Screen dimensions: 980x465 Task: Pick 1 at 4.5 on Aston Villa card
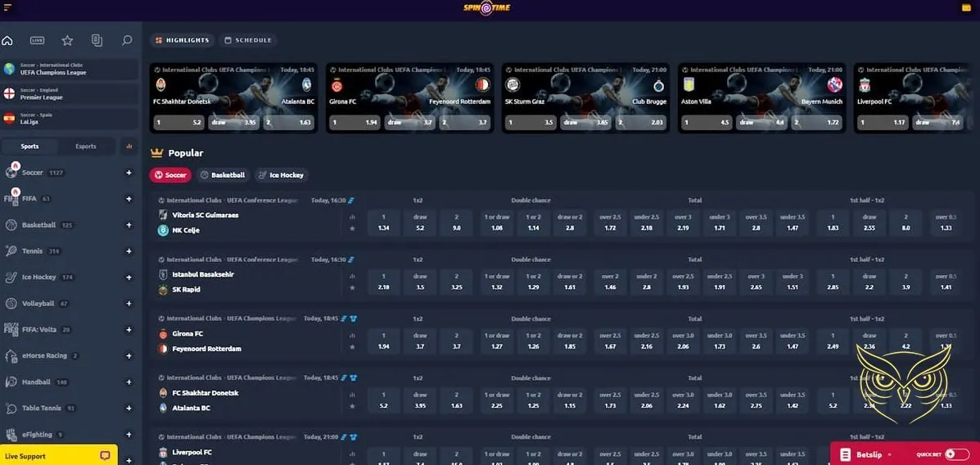click(x=707, y=123)
